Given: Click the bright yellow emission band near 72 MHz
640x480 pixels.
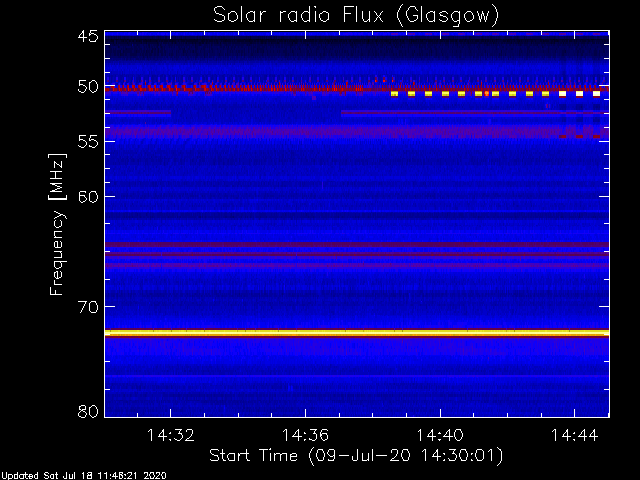Looking at the screenshot, I should point(357,333).
